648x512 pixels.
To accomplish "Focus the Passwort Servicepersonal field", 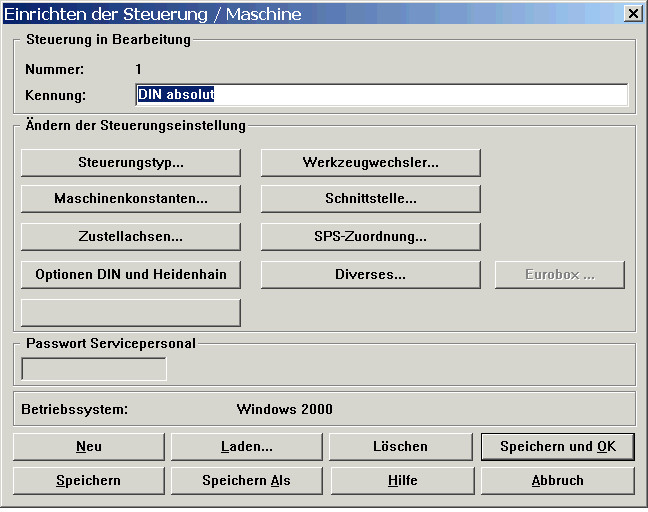I will [x=94, y=369].
